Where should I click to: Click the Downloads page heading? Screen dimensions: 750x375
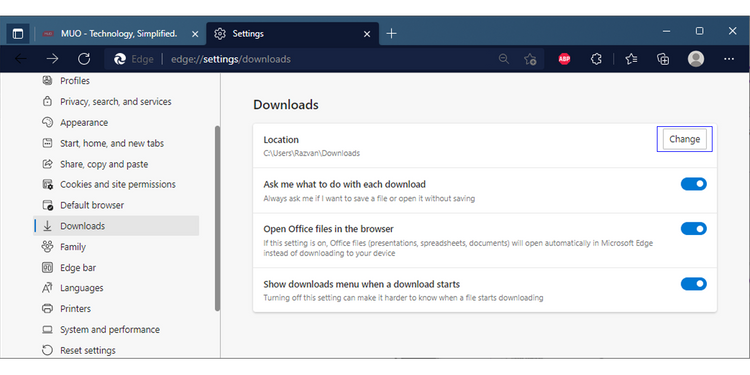pyautogui.click(x=286, y=105)
